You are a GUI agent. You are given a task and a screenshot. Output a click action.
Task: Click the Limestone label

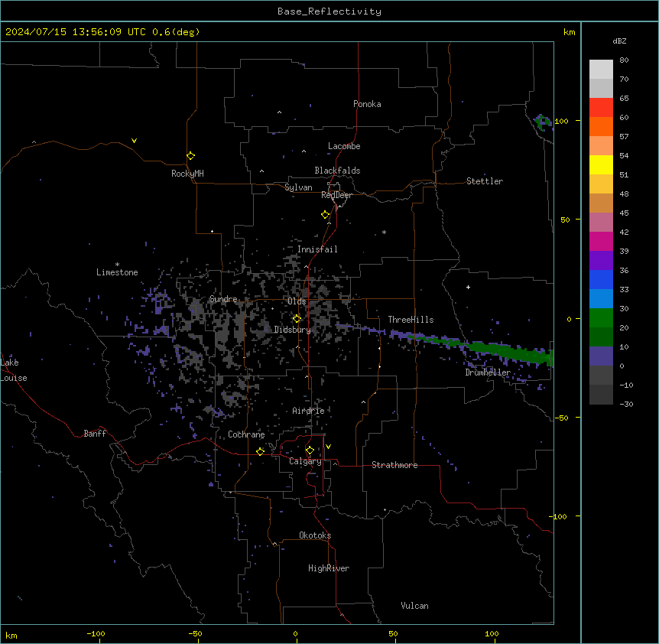click(117, 272)
